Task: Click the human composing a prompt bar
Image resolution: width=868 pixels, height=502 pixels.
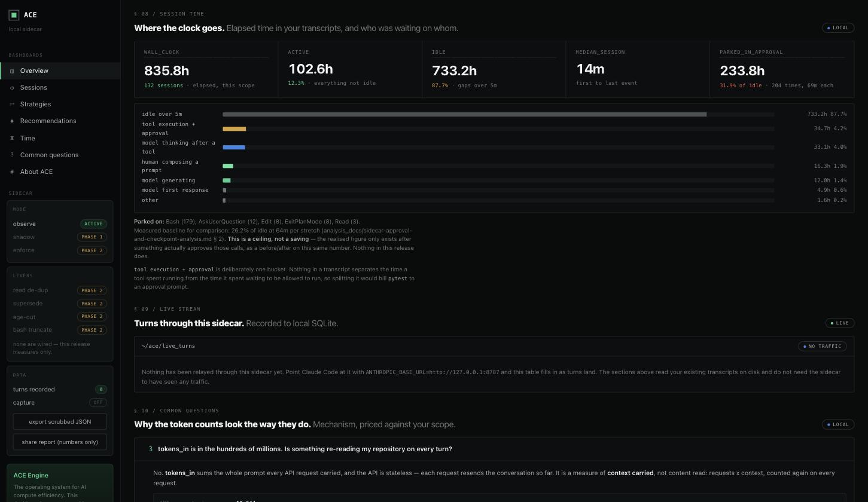Action: (228, 166)
